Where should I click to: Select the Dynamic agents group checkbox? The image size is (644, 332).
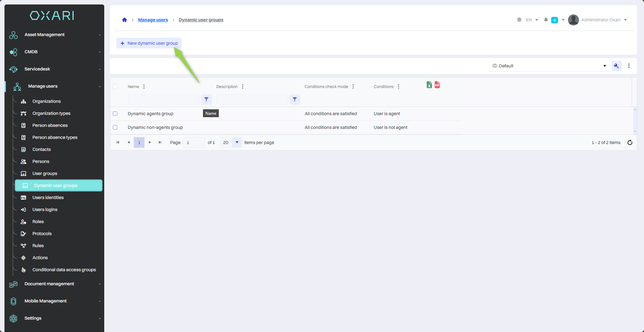pyautogui.click(x=115, y=114)
